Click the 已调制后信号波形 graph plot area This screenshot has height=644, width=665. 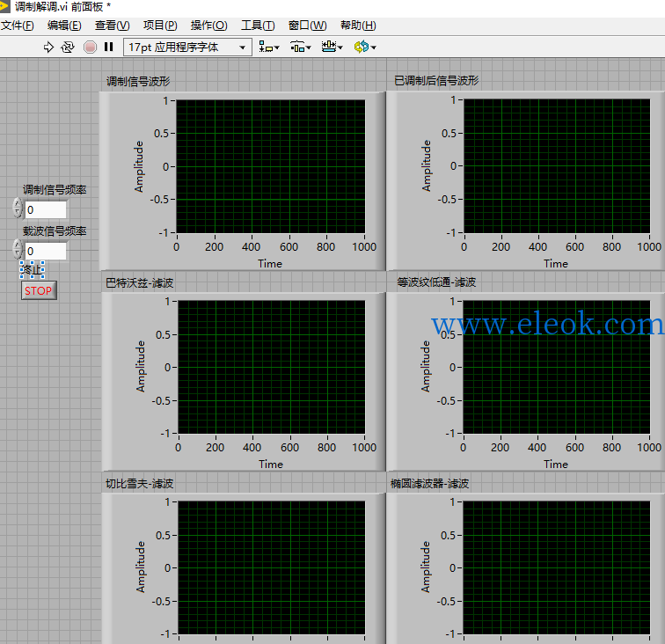pos(557,166)
